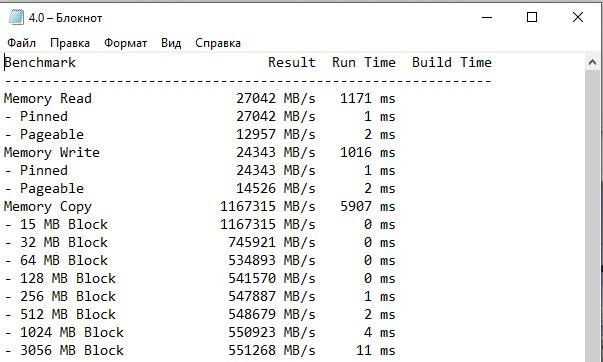The width and height of the screenshot is (603, 362).
Task: Open the Вид menu
Action: (x=171, y=43)
